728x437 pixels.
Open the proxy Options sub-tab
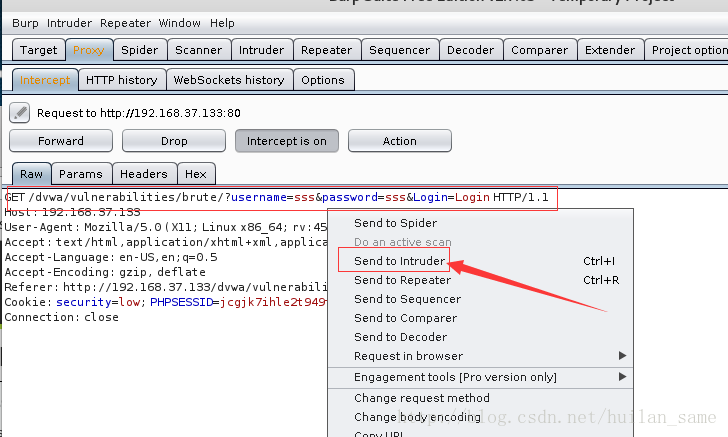[x=323, y=80]
